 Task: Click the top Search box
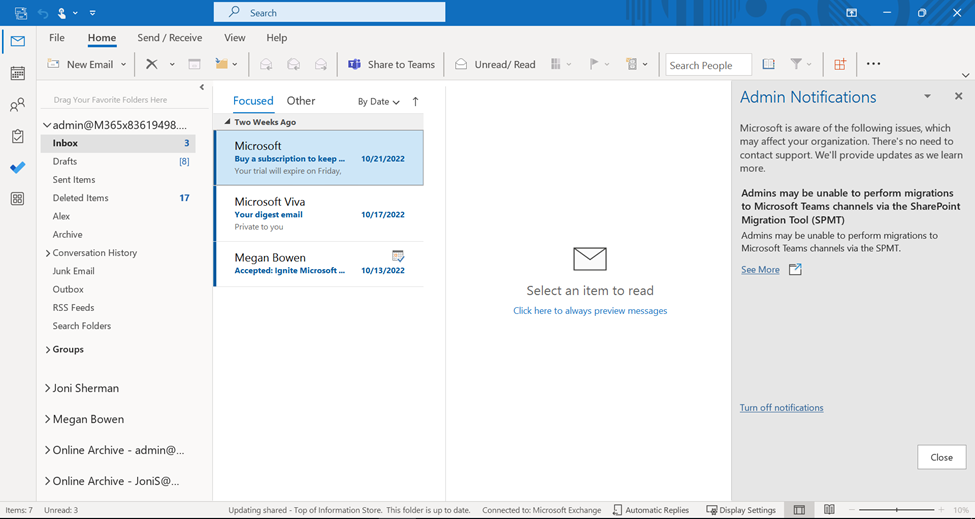[x=330, y=12]
